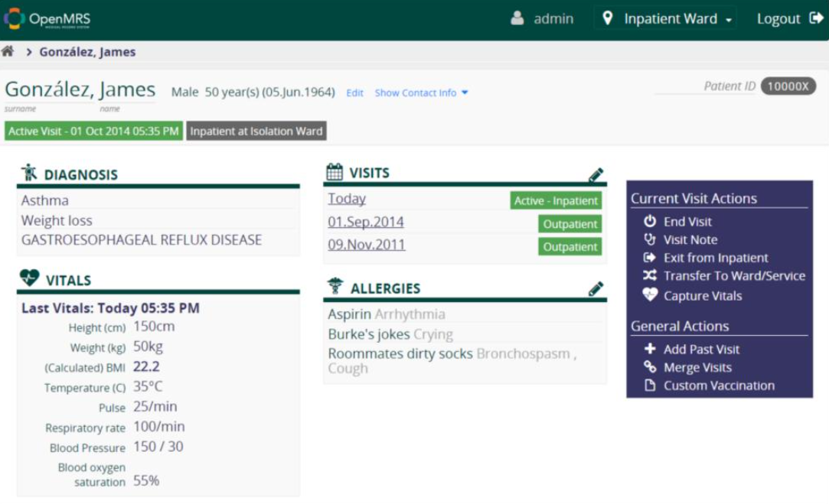Choose Transfer To Ward/Service

pos(734,275)
